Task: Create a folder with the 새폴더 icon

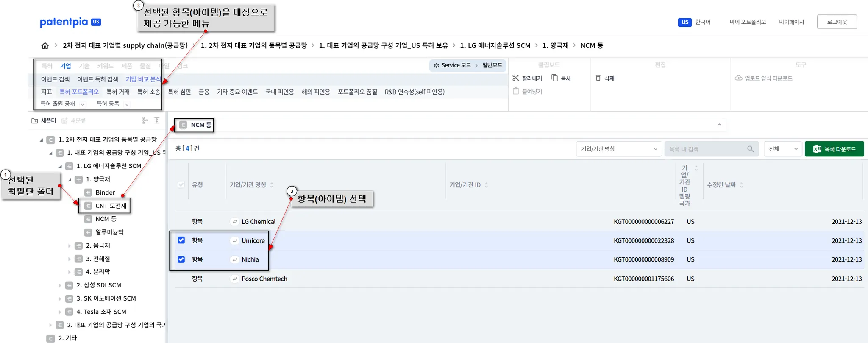Action: (35, 121)
